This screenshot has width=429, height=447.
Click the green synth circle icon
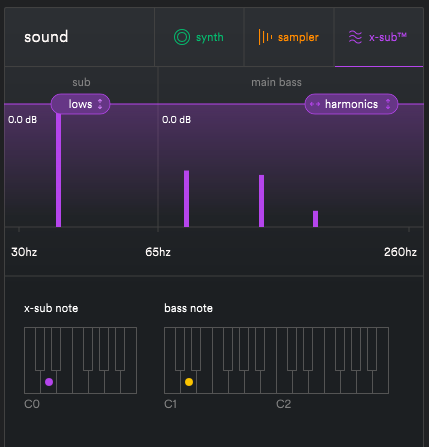pyautogui.click(x=182, y=37)
